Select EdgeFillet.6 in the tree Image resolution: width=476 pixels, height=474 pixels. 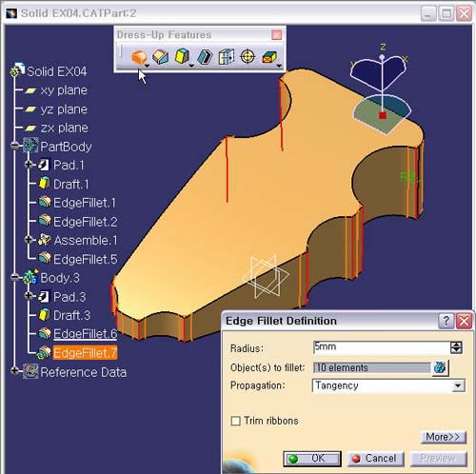(x=85, y=334)
